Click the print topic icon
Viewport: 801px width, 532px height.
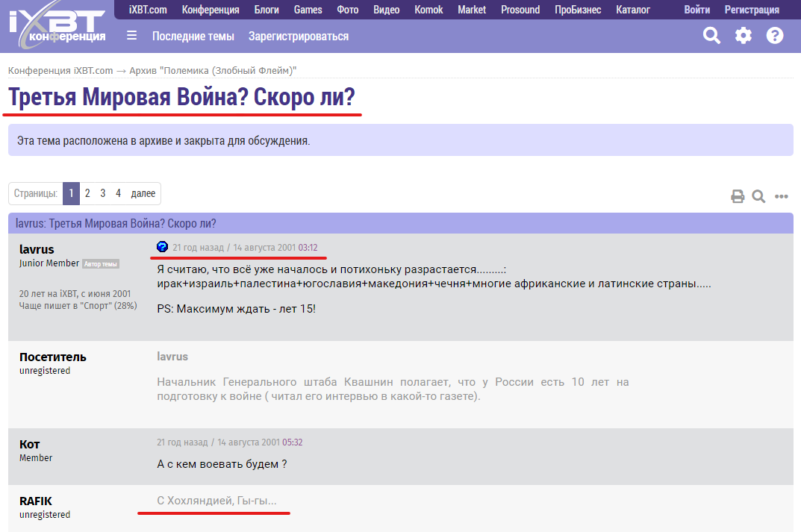(x=738, y=196)
